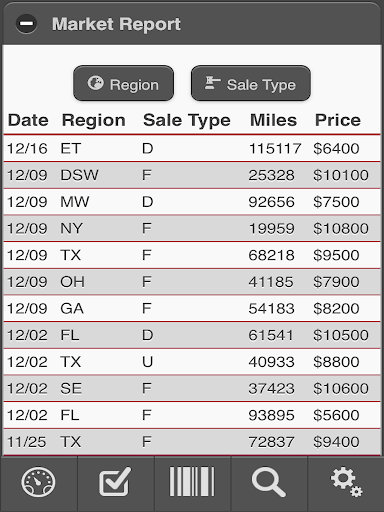This screenshot has width=384, height=512.
Task: Open the barcode scanner tab
Action: tap(192, 483)
